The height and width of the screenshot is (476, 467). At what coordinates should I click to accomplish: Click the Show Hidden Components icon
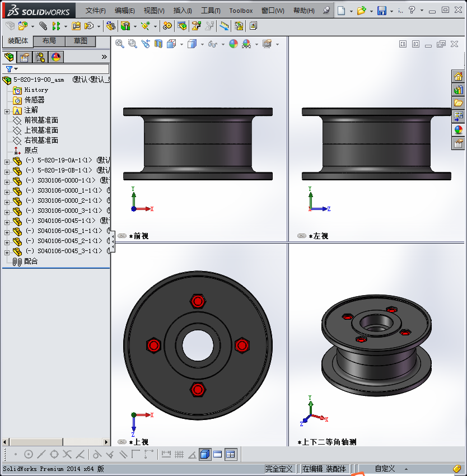110,26
